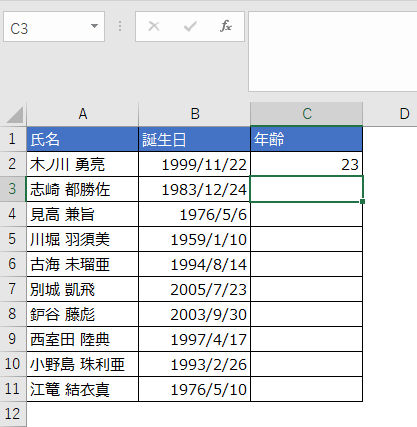The width and height of the screenshot is (417, 427).
Task: Open the Name Box dropdown arrow
Action: pyautogui.click(x=94, y=26)
